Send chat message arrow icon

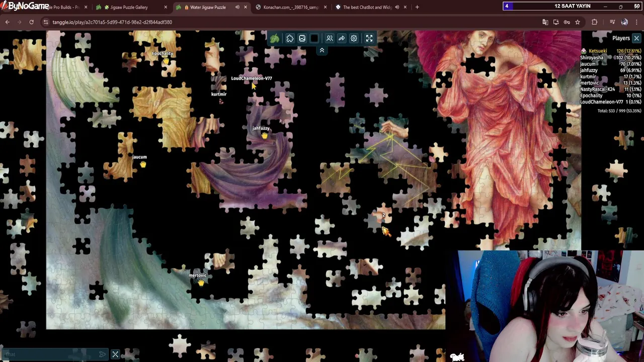coord(102,354)
